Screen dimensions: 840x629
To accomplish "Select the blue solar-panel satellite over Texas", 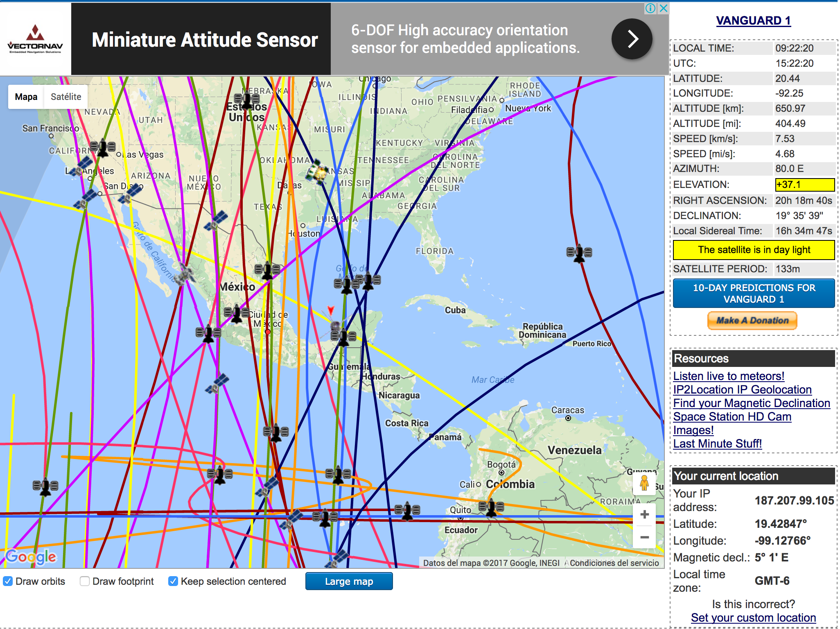I will pos(216,221).
